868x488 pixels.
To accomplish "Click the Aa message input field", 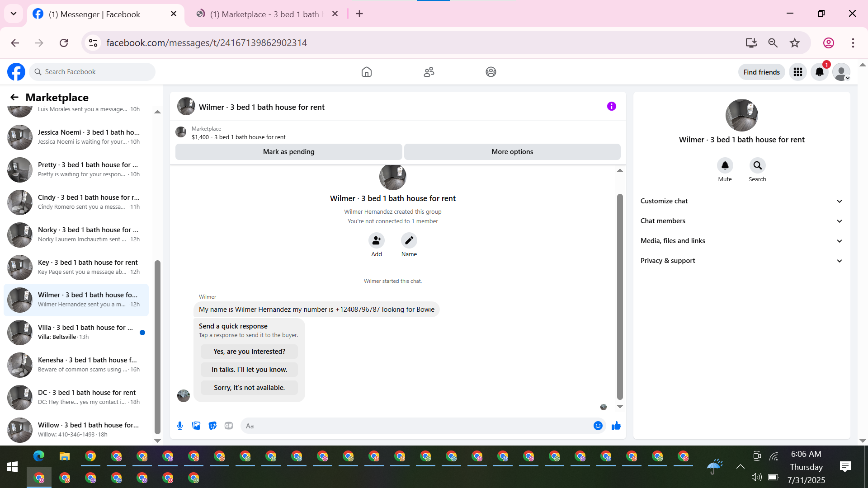I will point(416,426).
